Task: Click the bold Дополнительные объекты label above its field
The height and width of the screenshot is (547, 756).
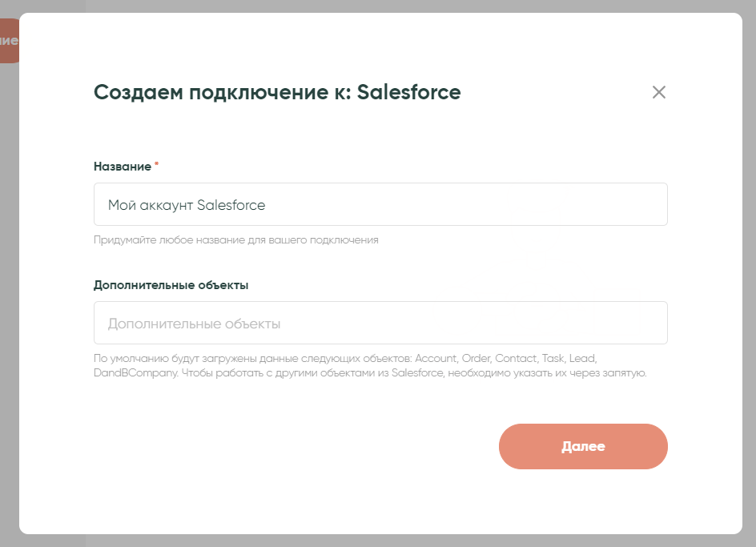Action: [171, 285]
